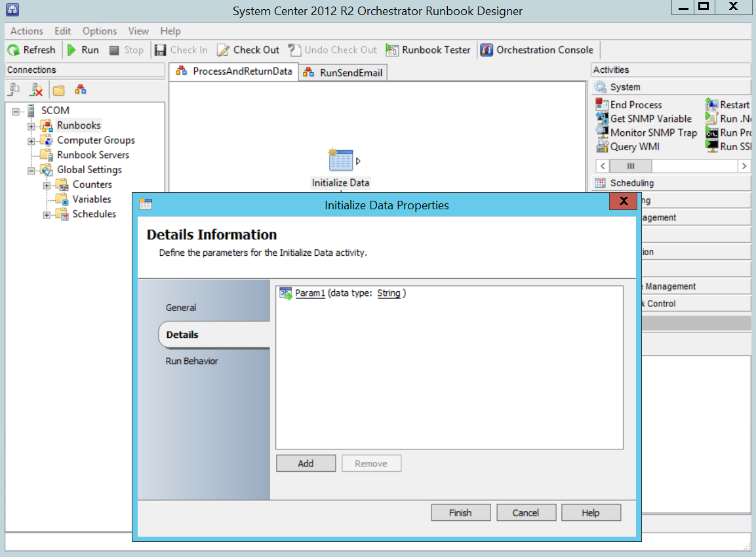The image size is (756, 557).
Task: Click Finish in the properties dialog
Action: pyautogui.click(x=460, y=512)
